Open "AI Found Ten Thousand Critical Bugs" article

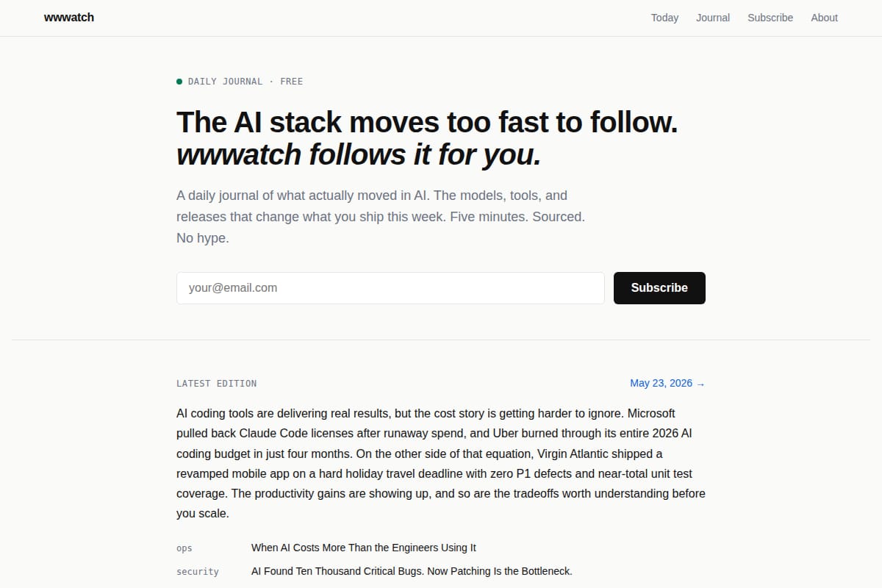tap(412, 571)
